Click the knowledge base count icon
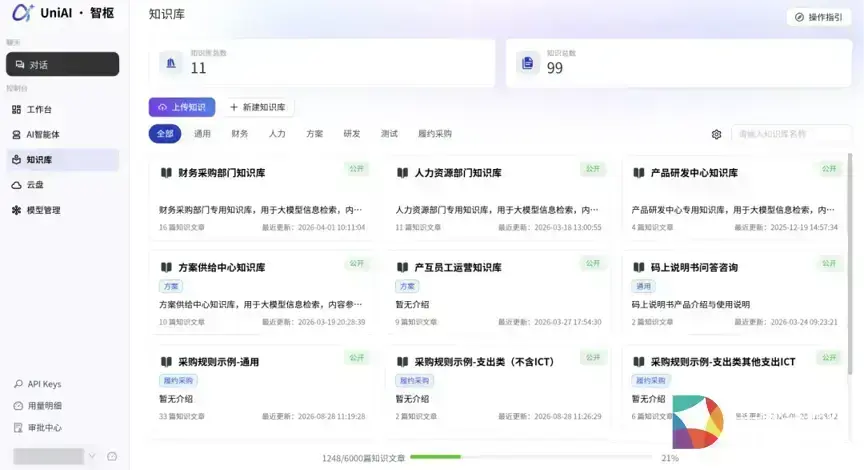 click(x=171, y=63)
